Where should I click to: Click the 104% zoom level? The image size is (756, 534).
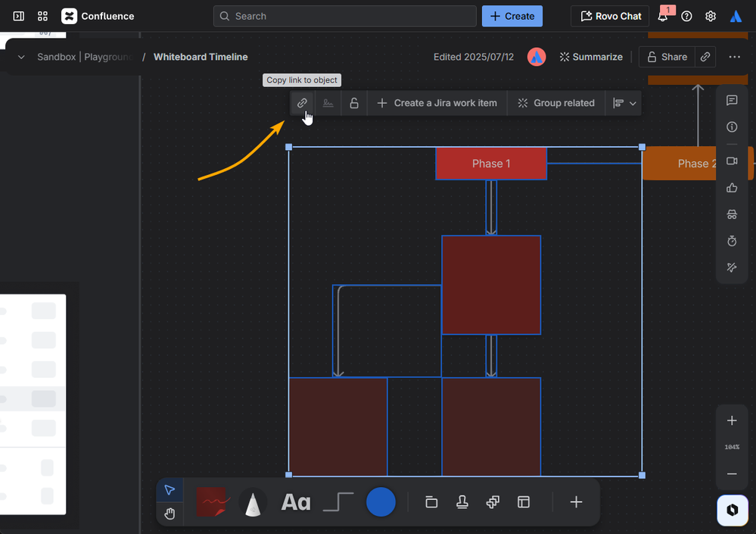tap(732, 447)
